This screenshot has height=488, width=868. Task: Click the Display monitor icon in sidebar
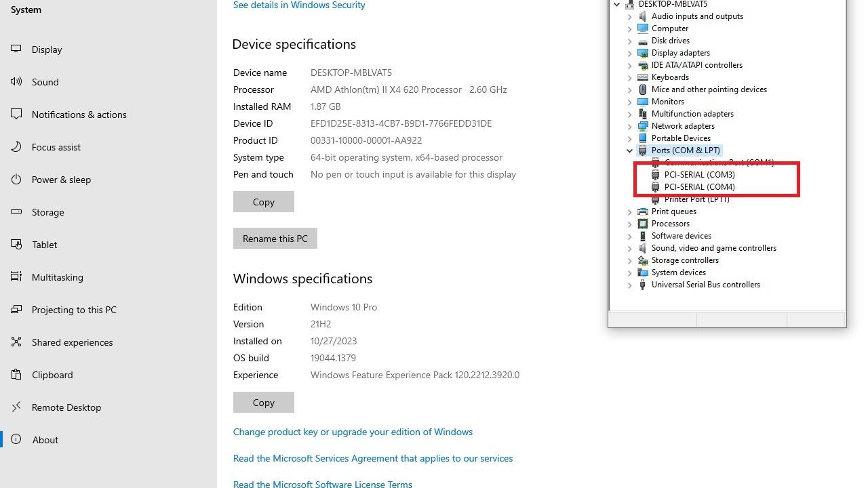point(16,49)
